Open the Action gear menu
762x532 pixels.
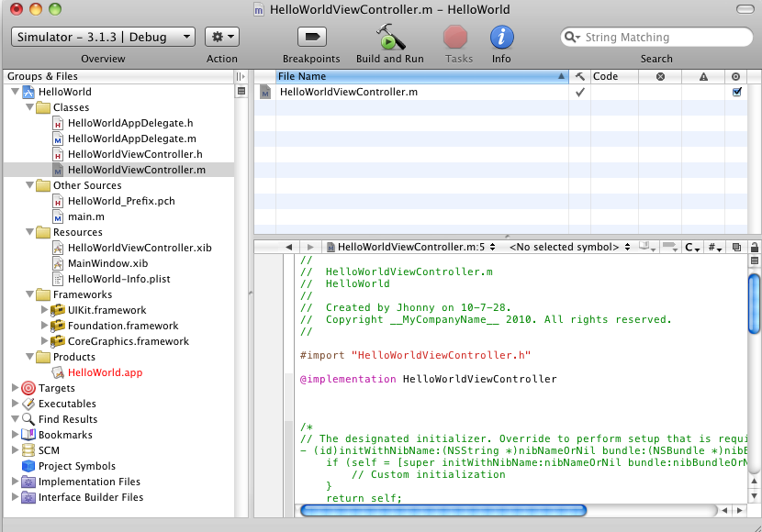coord(222,37)
